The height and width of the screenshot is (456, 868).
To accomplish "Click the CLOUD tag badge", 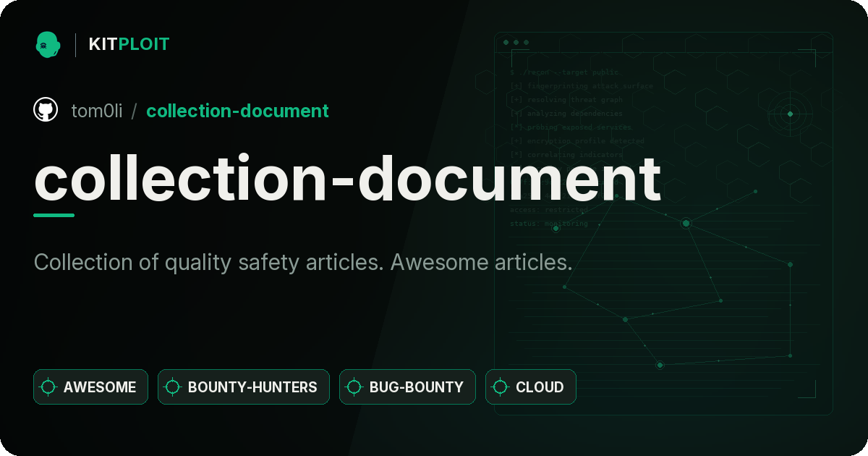I will coord(531,387).
